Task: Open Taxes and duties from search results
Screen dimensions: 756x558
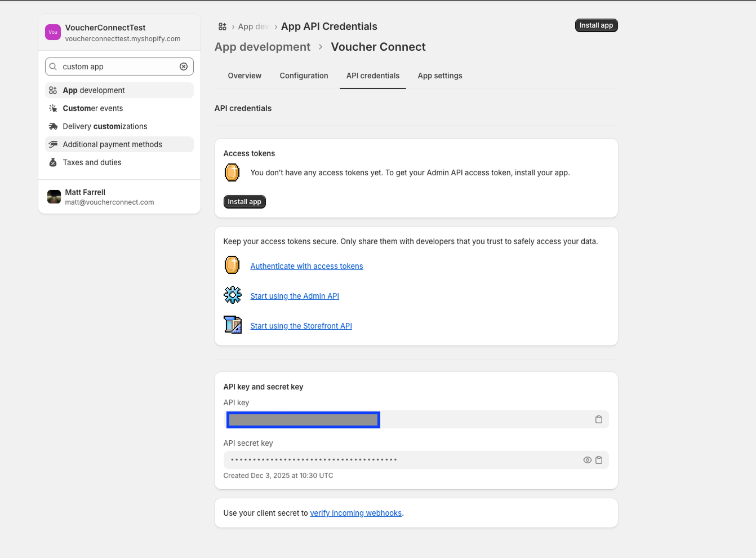Action: point(92,162)
